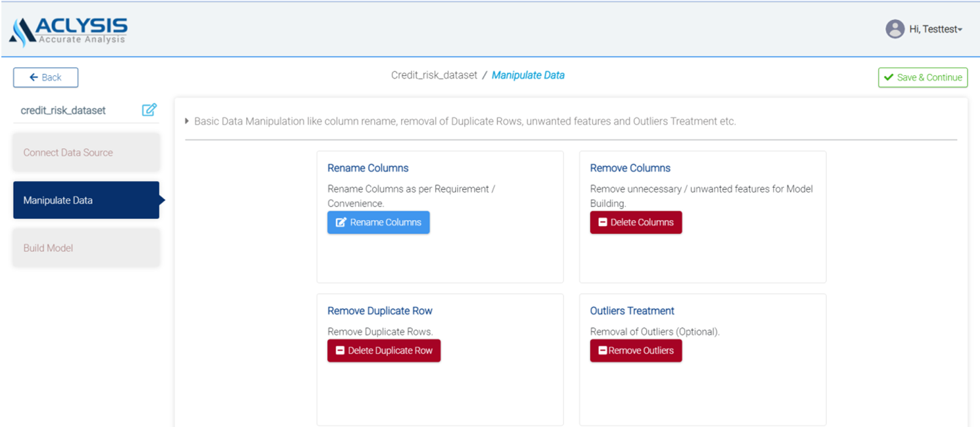The width and height of the screenshot is (980, 427).
Task: Click the Outliers Treatment card heading
Action: 631,311
